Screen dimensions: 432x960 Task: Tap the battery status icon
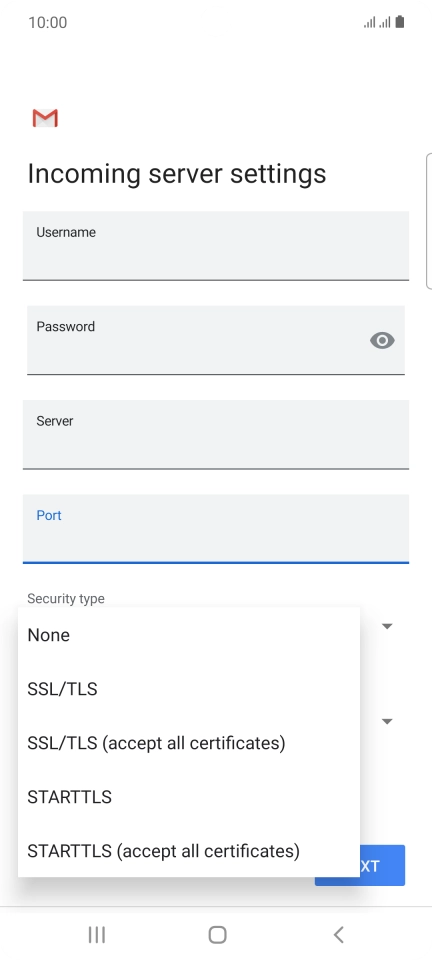(400, 23)
